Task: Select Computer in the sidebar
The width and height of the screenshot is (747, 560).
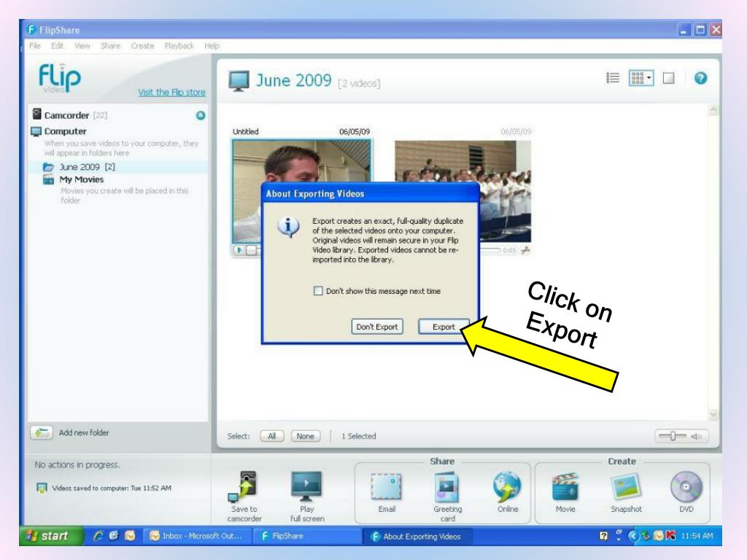Action: coord(65,131)
